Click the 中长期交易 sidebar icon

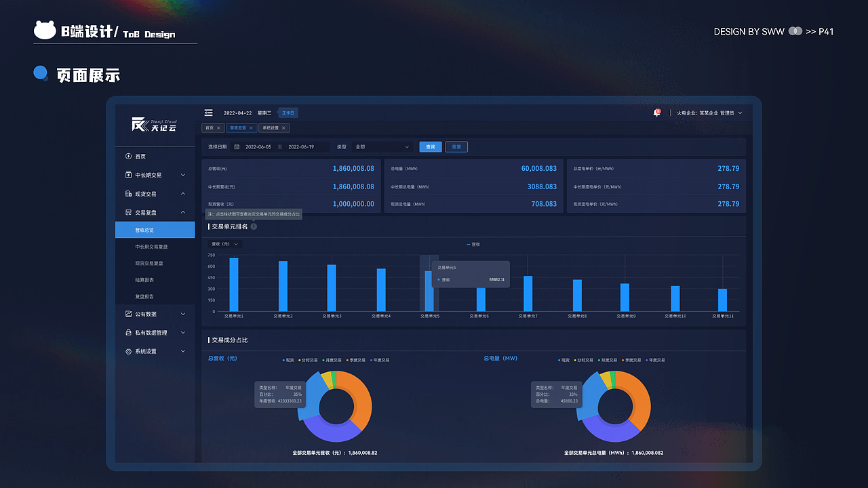(x=129, y=175)
